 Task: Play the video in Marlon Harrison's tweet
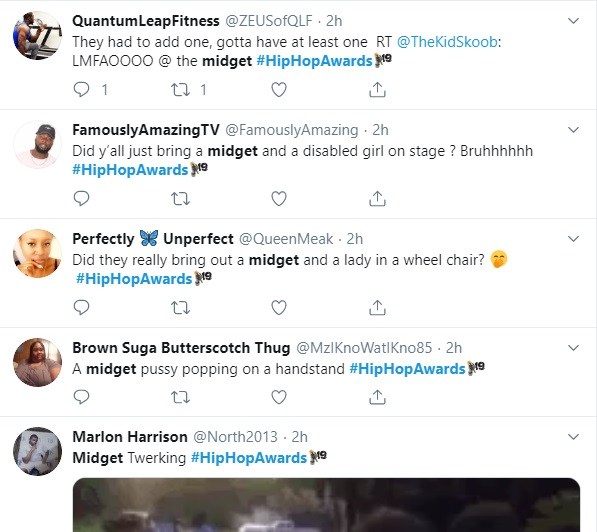point(326,505)
